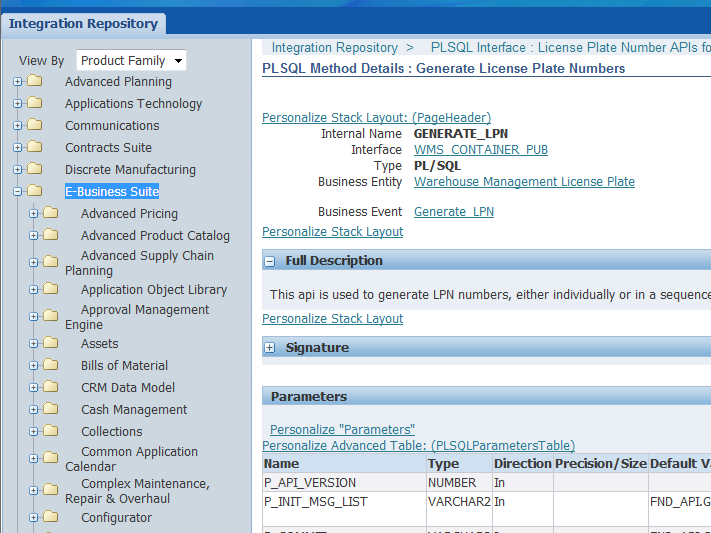The height and width of the screenshot is (533, 711).
Task: Click the Configurator folder icon
Action: click(x=51, y=517)
